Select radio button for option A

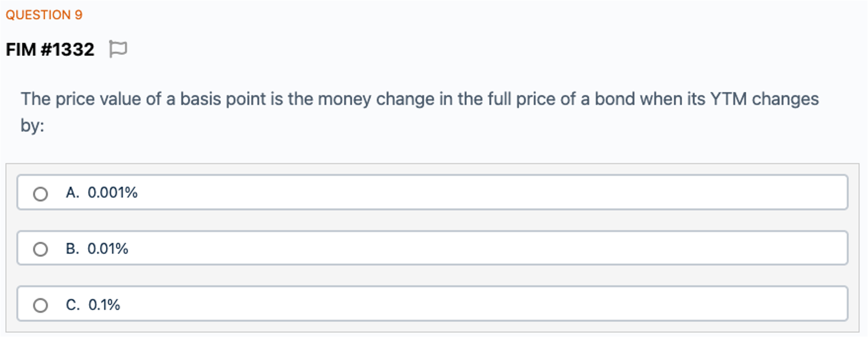tap(40, 194)
